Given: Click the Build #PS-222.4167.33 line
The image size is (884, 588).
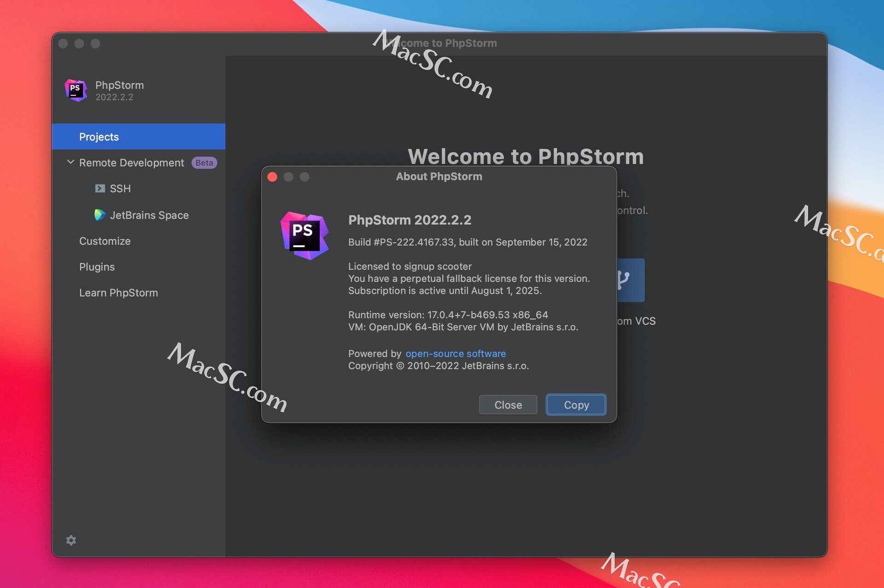Looking at the screenshot, I should (468, 242).
